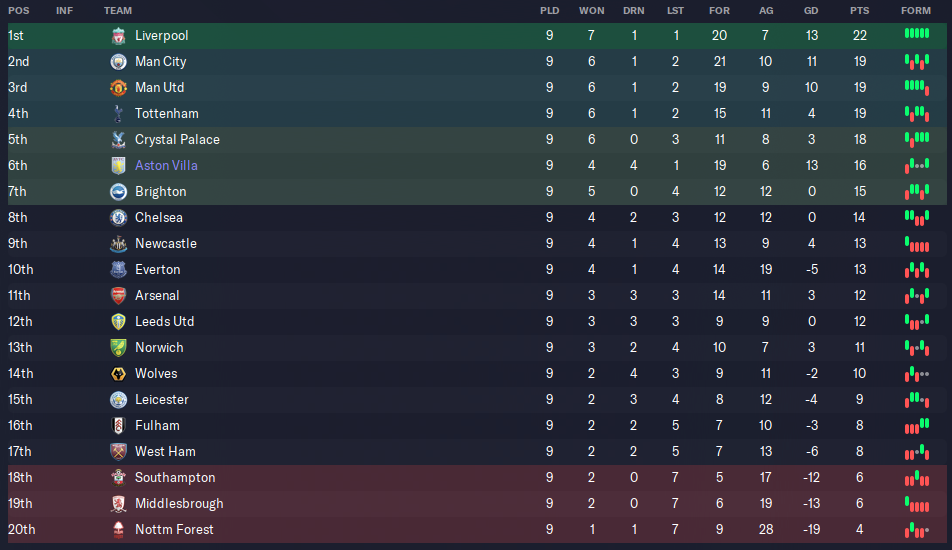Sort by the WON column header
Screen dimensions: 952x550
coord(591,11)
